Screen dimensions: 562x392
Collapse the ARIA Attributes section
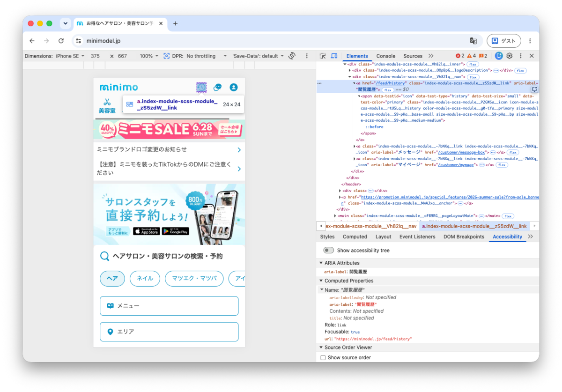[321, 263]
